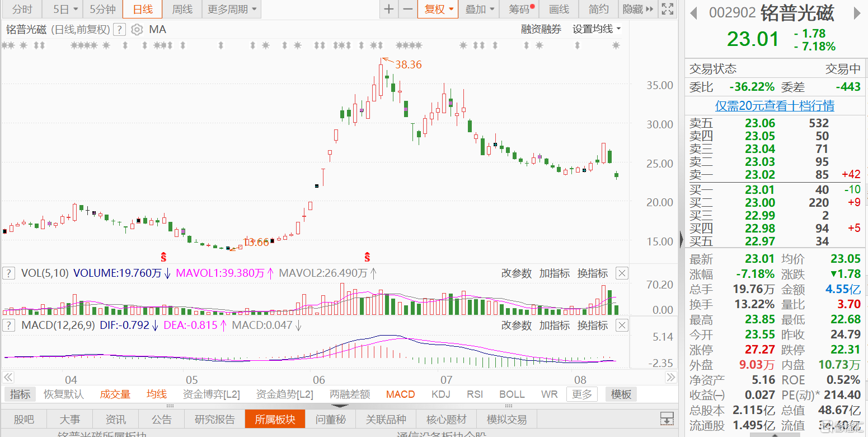Toggle the 成交量 volume indicator
Image resolution: width=868 pixels, height=437 pixels.
pos(115,394)
